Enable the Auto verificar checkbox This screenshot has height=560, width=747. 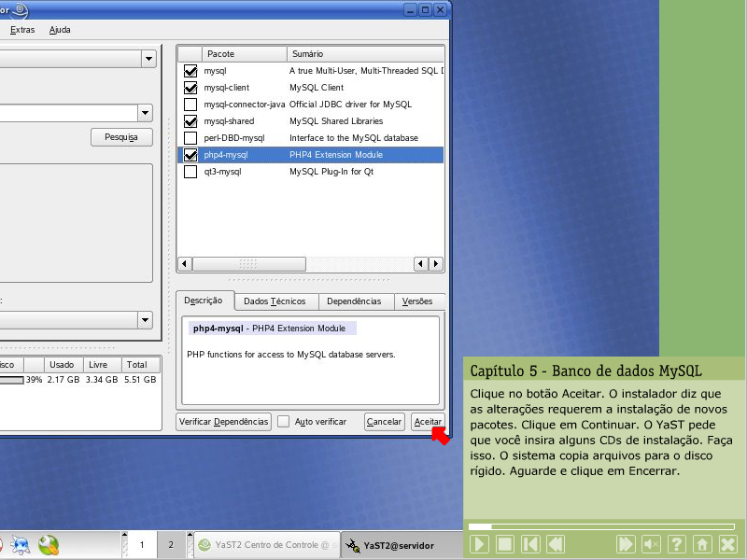(x=284, y=422)
